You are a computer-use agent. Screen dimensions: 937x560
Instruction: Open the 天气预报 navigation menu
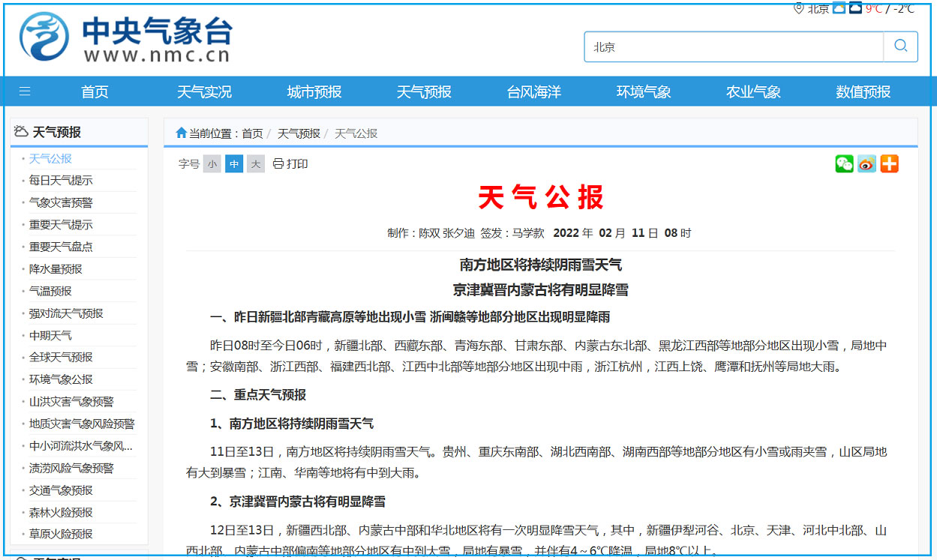(424, 92)
